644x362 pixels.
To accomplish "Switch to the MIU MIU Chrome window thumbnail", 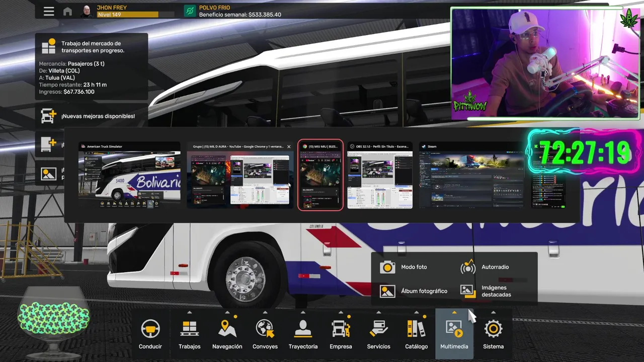I will point(320,175).
